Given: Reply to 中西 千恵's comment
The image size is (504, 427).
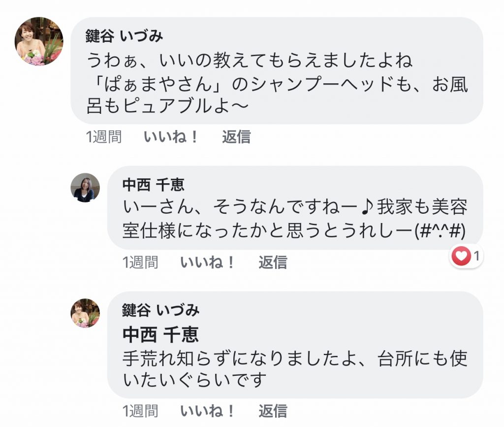Looking at the screenshot, I should click(x=273, y=263).
